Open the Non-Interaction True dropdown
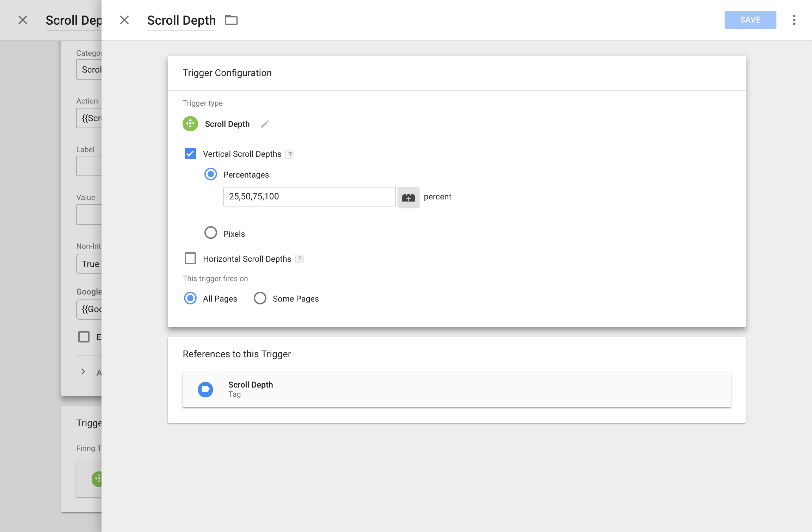812x532 pixels. pos(91,264)
